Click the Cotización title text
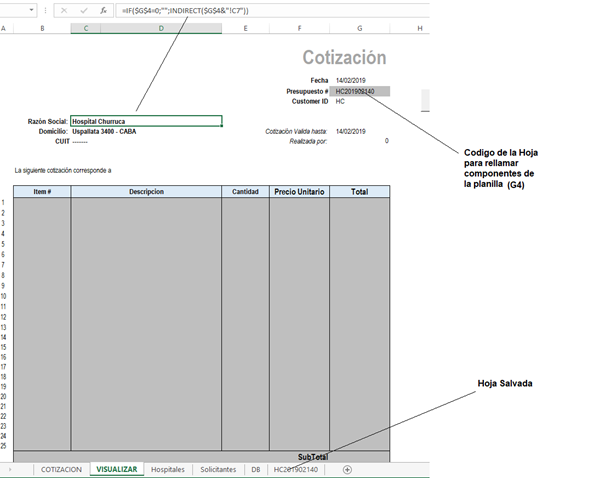The image size is (600, 478). [344, 57]
